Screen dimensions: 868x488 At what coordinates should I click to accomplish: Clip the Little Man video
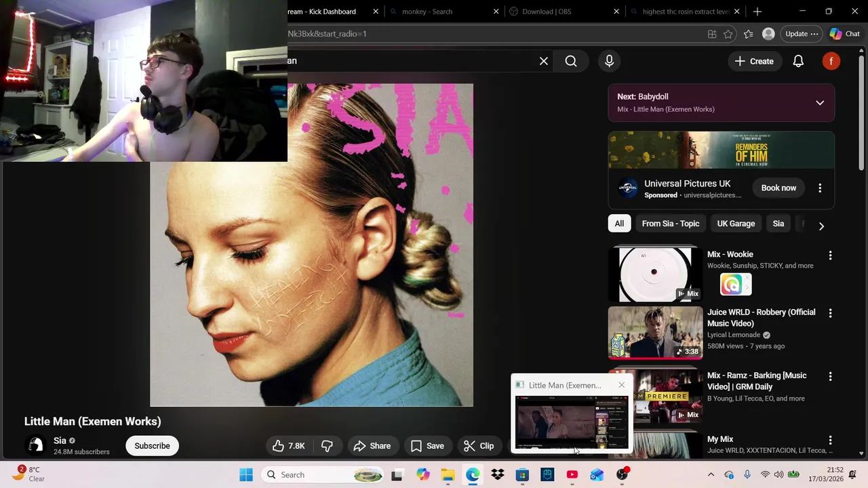[x=479, y=446]
